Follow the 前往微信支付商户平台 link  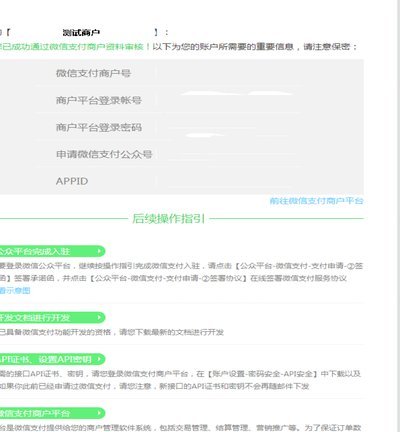[x=316, y=201]
